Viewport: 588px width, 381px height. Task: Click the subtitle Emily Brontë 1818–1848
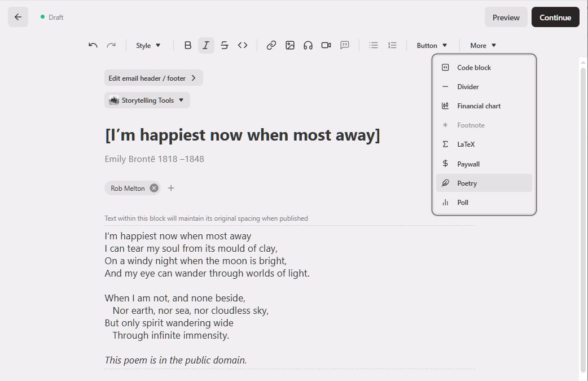click(x=154, y=159)
